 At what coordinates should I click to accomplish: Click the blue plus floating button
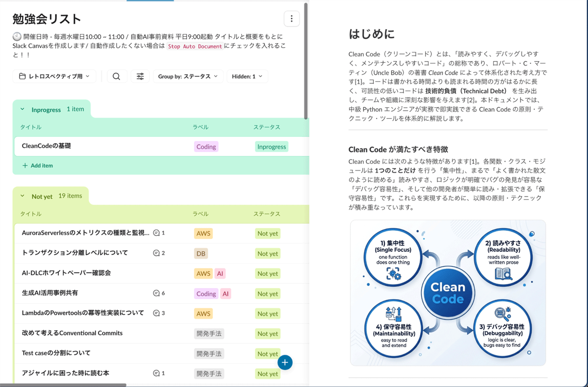tap(285, 362)
